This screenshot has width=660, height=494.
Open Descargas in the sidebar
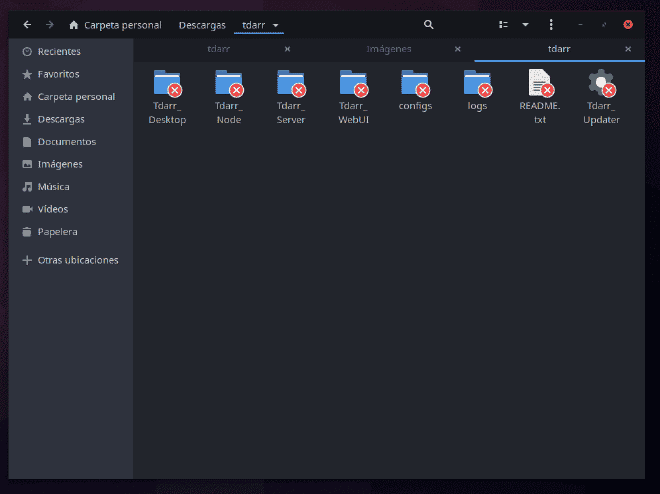tap(71, 119)
